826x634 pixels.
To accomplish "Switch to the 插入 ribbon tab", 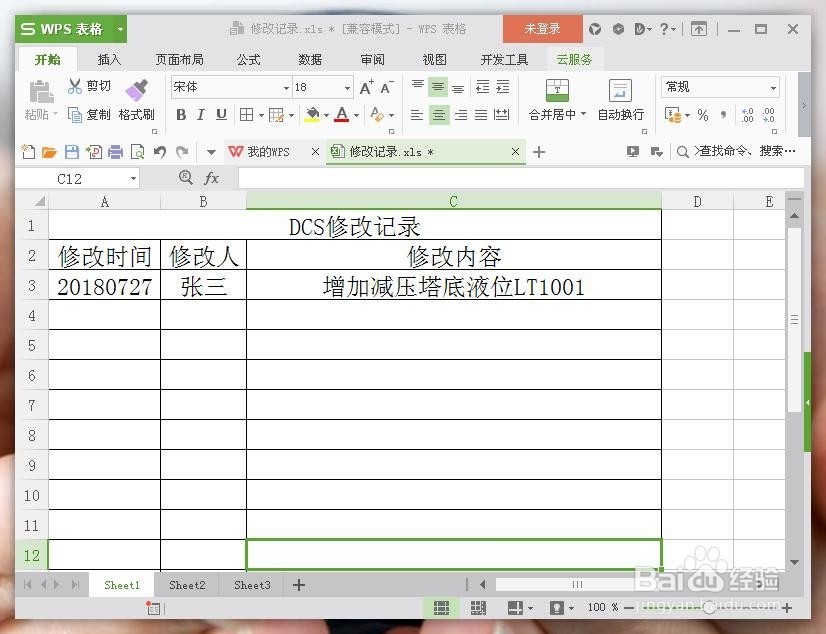I will tap(108, 59).
